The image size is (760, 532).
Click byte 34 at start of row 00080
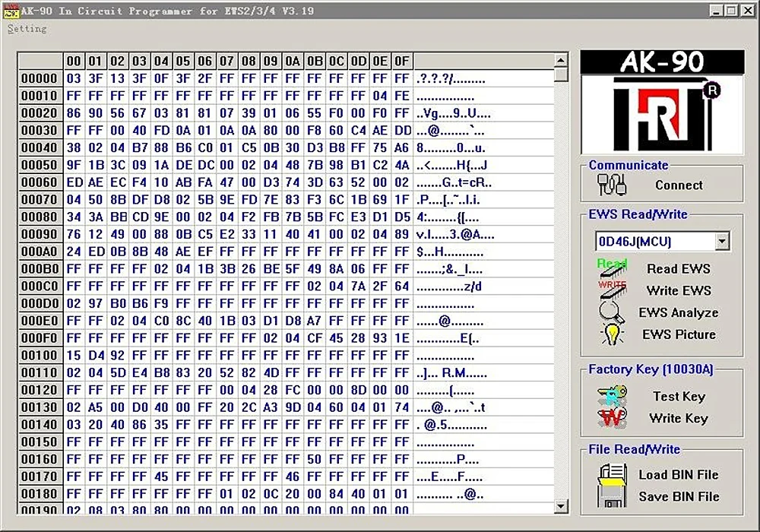click(x=74, y=217)
